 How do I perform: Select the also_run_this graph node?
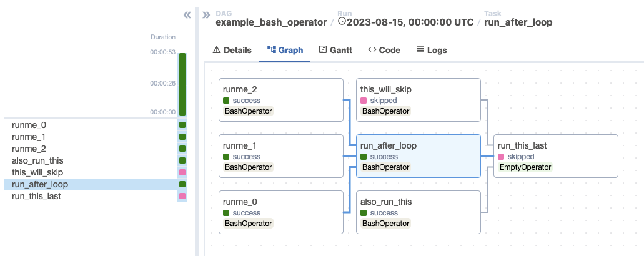point(418,212)
